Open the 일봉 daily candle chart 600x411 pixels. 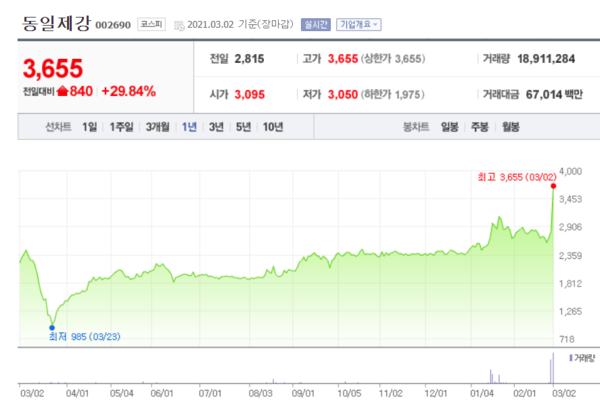[450, 127]
